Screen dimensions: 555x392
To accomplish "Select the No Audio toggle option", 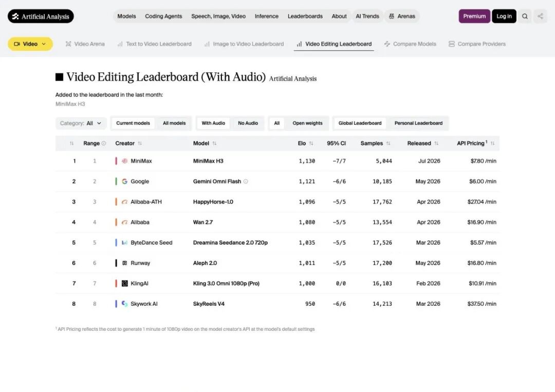I will pyautogui.click(x=248, y=123).
